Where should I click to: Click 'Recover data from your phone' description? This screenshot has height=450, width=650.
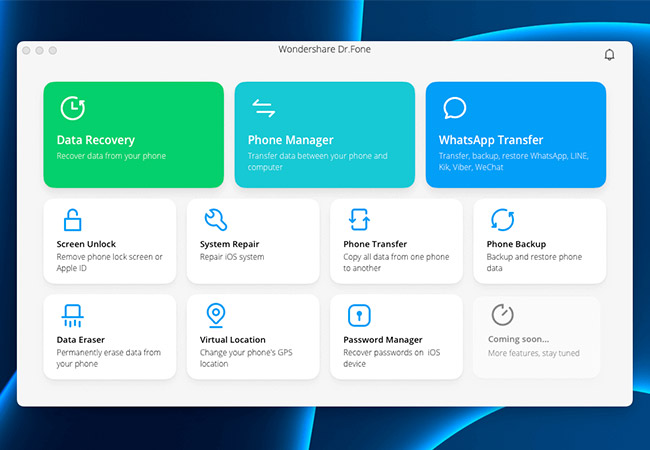(111, 156)
